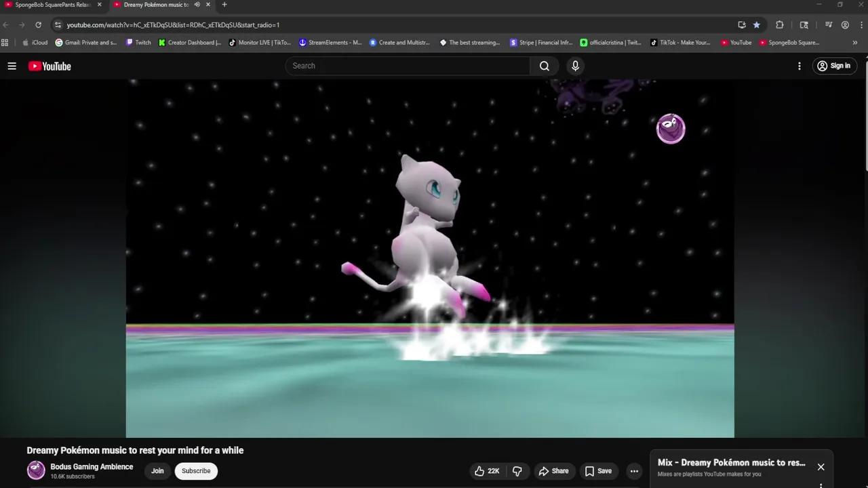Dislike the video with thumbs down

click(517, 471)
